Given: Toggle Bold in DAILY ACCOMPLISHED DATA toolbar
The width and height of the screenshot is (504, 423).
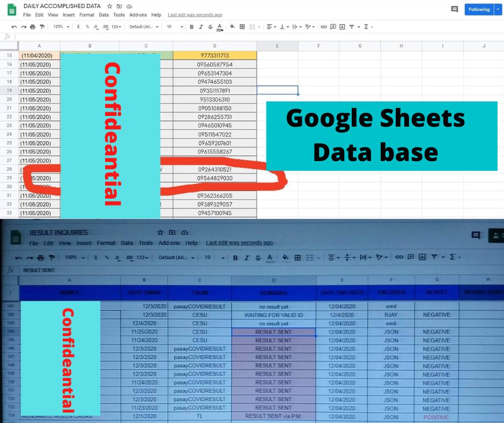Looking at the screenshot, I should pyautogui.click(x=191, y=27).
